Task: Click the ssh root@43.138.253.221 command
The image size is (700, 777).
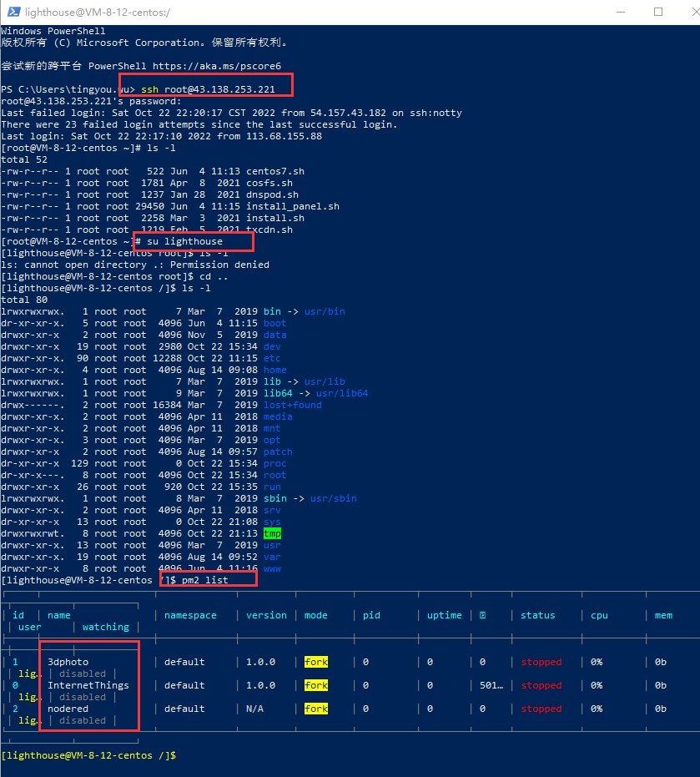Action: click(x=208, y=89)
